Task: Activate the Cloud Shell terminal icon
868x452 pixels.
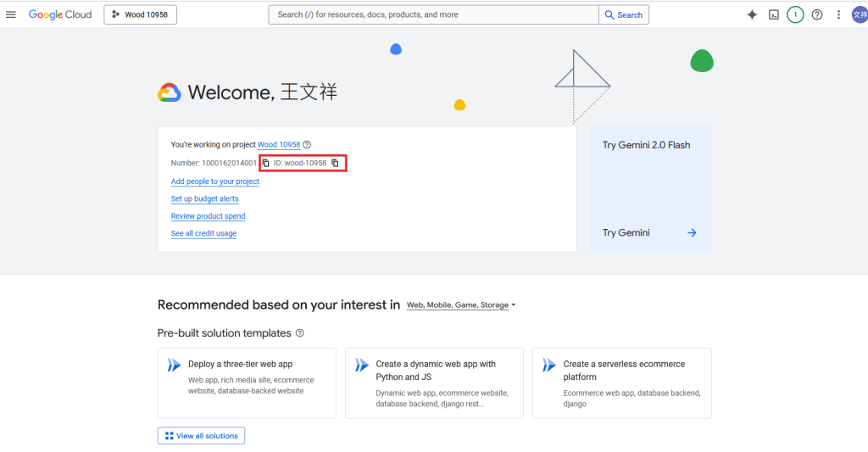Action: coord(773,15)
